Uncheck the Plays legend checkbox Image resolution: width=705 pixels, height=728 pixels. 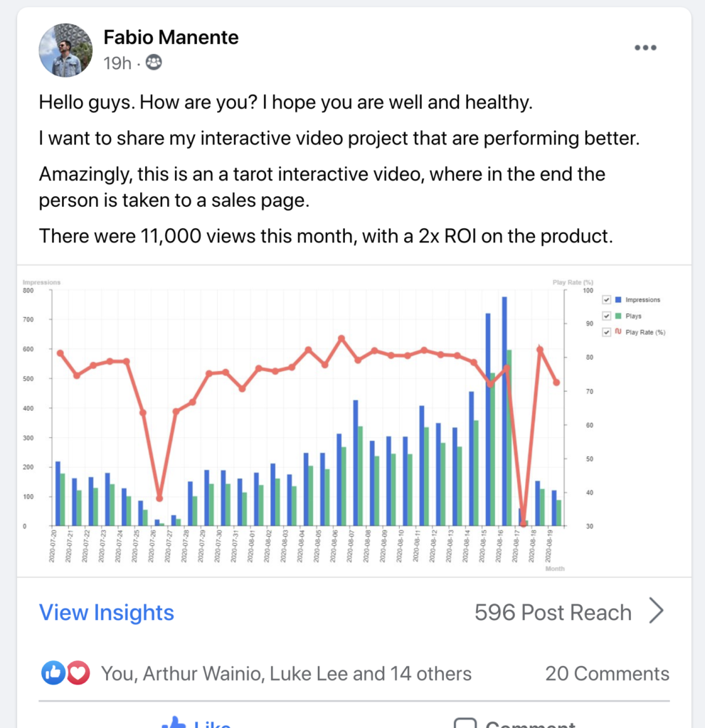606,316
